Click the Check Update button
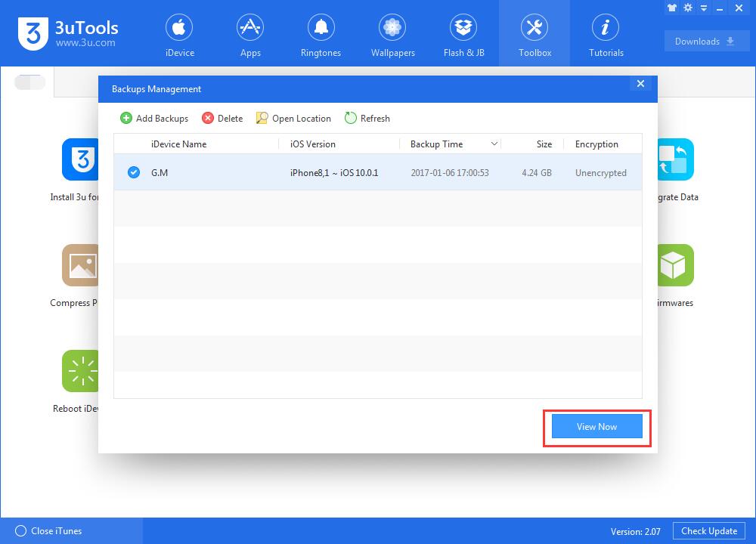The width and height of the screenshot is (756, 544). [709, 531]
